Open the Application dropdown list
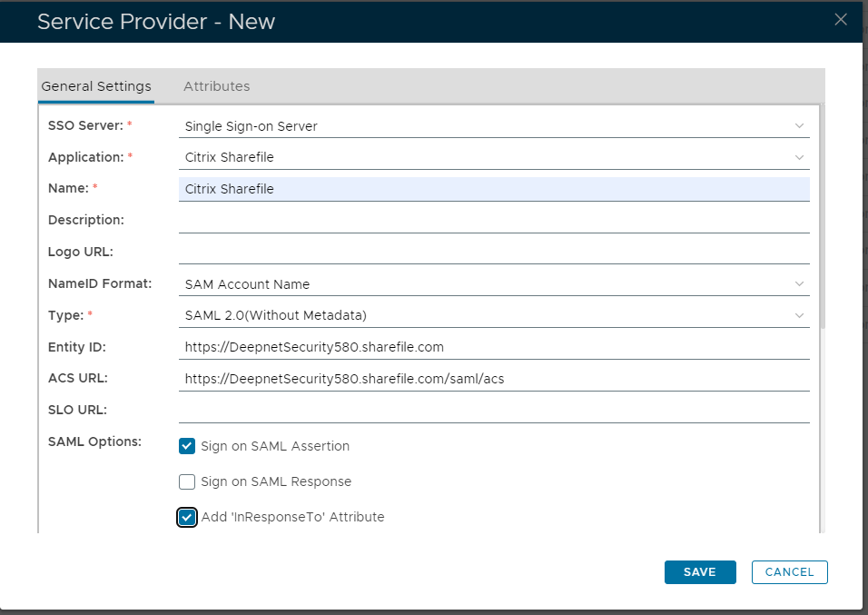868x615 pixels. point(494,157)
